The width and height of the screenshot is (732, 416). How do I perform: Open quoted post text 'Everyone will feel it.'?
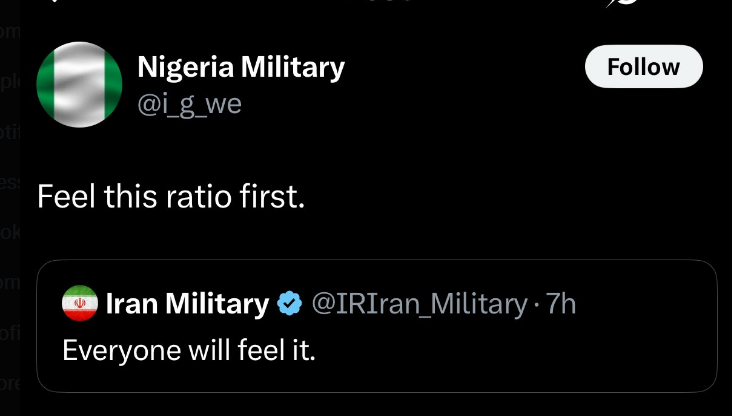[189, 350]
